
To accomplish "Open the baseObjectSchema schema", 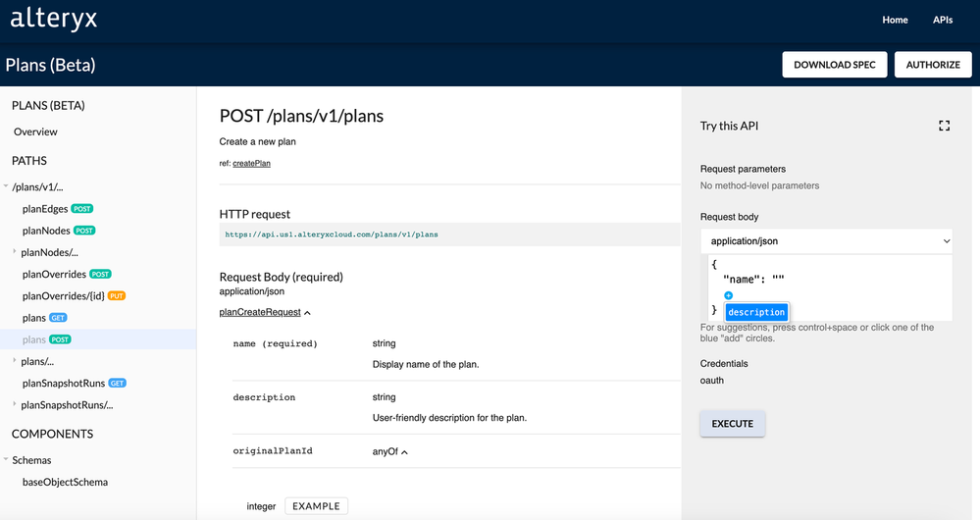I will (x=65, y=482).
